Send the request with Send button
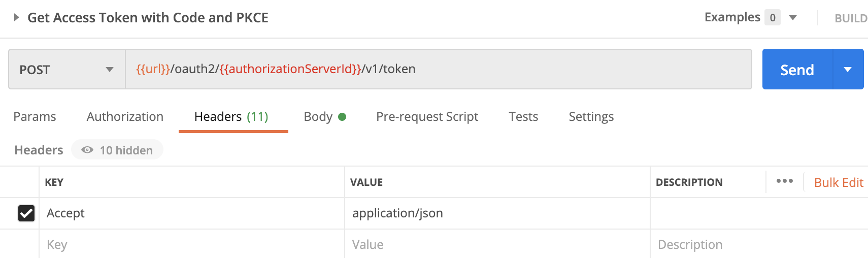The width and height of the screenshot is (868, 258). (797, 69)
